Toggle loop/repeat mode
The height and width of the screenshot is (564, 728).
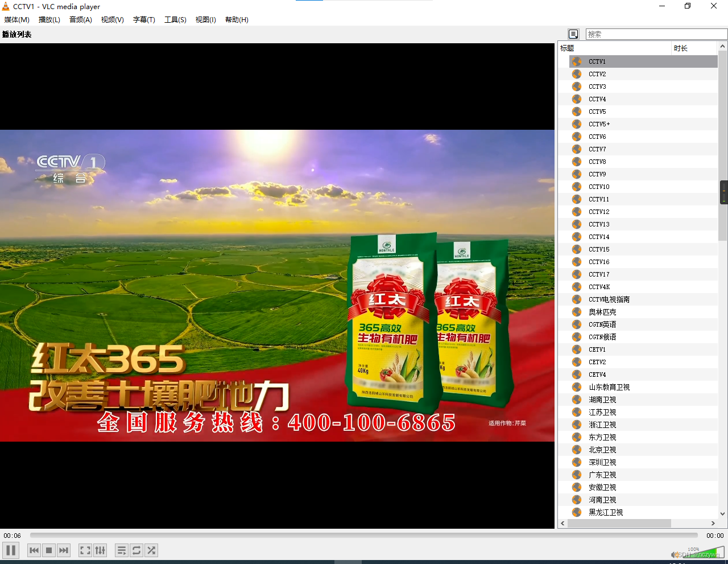click(x=136, y=550)
